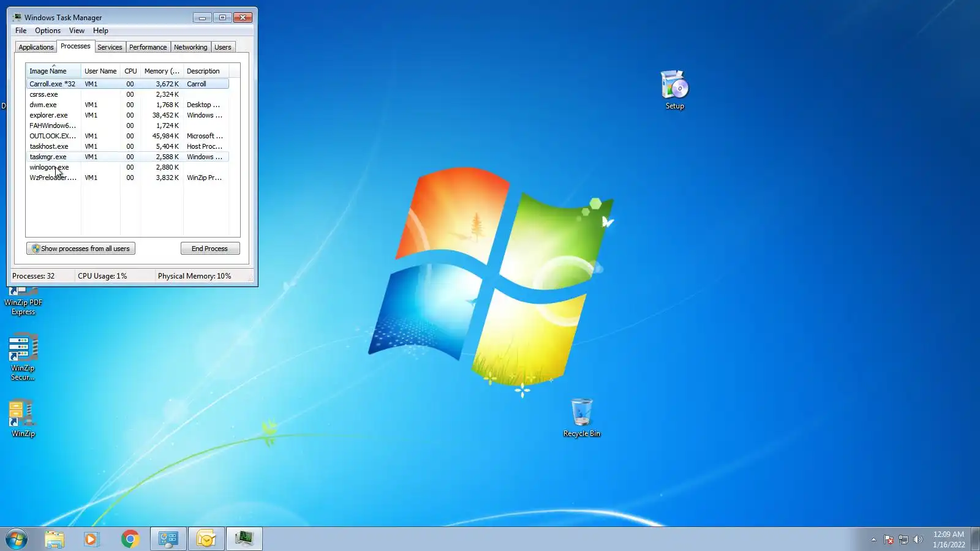The image size is (980, 551).
Task: Click the Task Manager title bar icon
Action: (17, 17)
